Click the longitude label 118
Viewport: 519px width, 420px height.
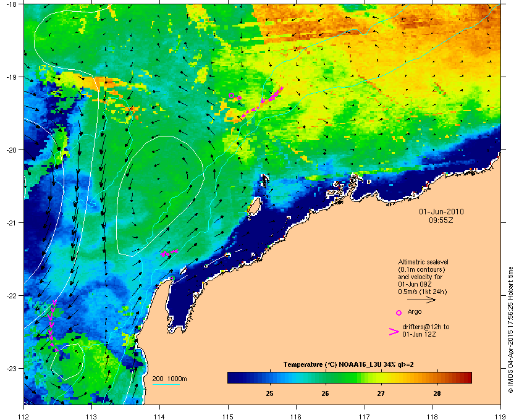click(432, 417)
